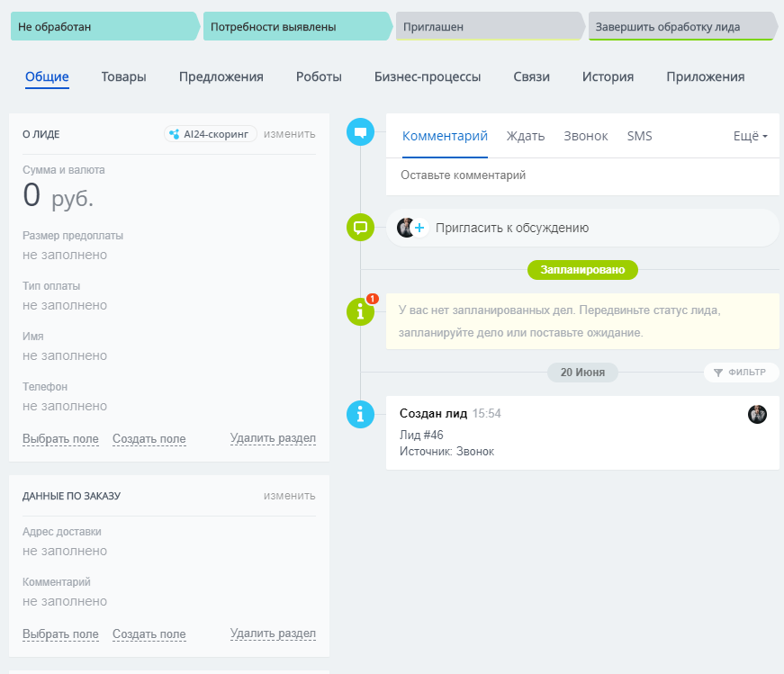784x674 pixels.
Task: Select the Комментарий activity tab
Action: (x=445, y=136)
